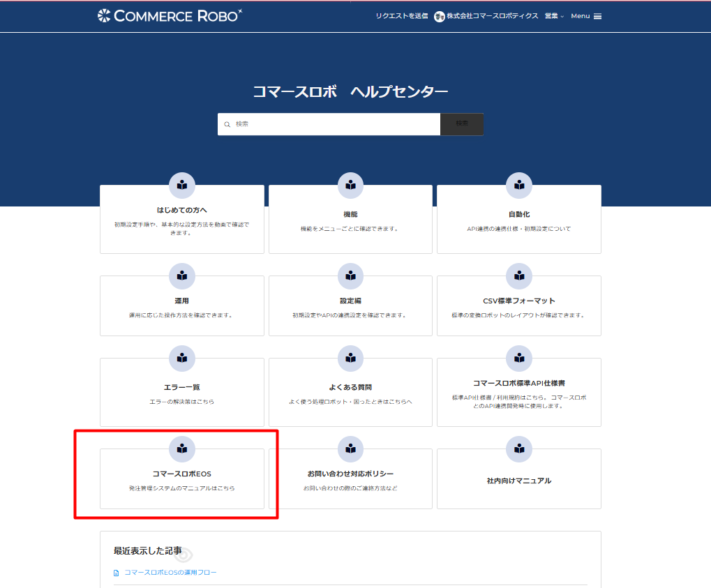The image size is (711, 588).
Task: Click description お問い合わせの際のご連絡方法など
Action: pyautogui.click(x=350, y=488)
